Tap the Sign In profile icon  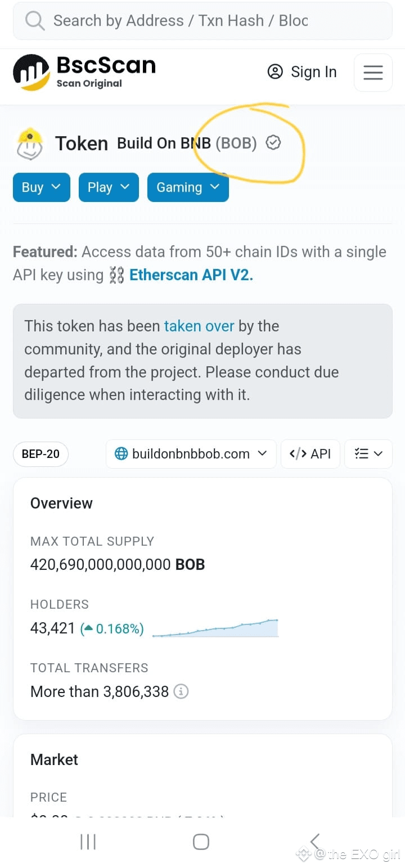275,72
